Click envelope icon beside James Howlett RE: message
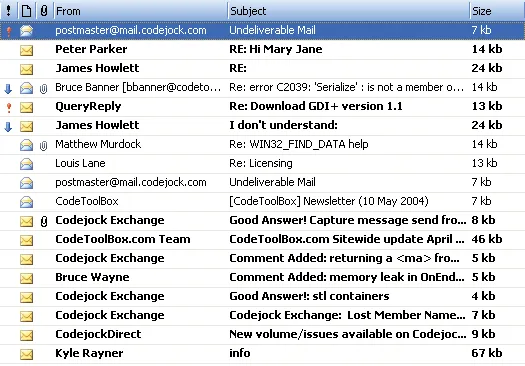Viewport: 525px width, 366px height. (x=26, y=69)
